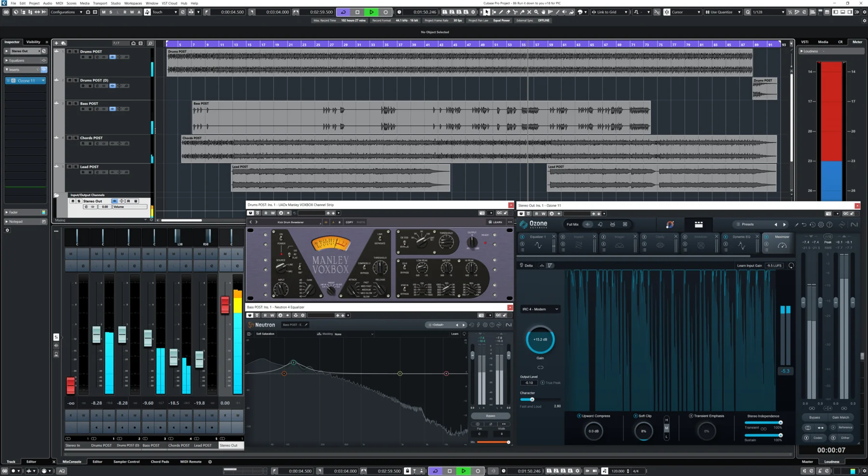868x476 pixels.
Task: Select the Mute X tool
Action: click(x=529, y=12)
